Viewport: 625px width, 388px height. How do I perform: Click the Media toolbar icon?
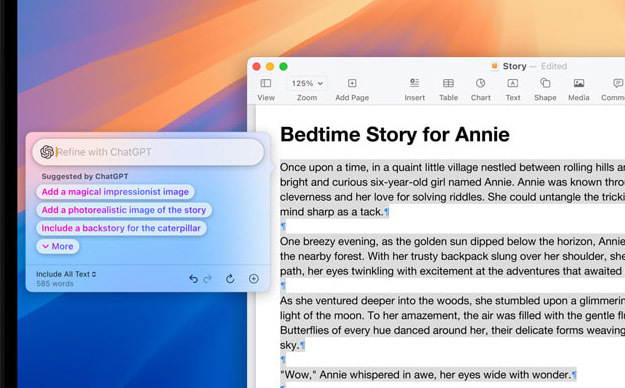(x=579, y=83)
